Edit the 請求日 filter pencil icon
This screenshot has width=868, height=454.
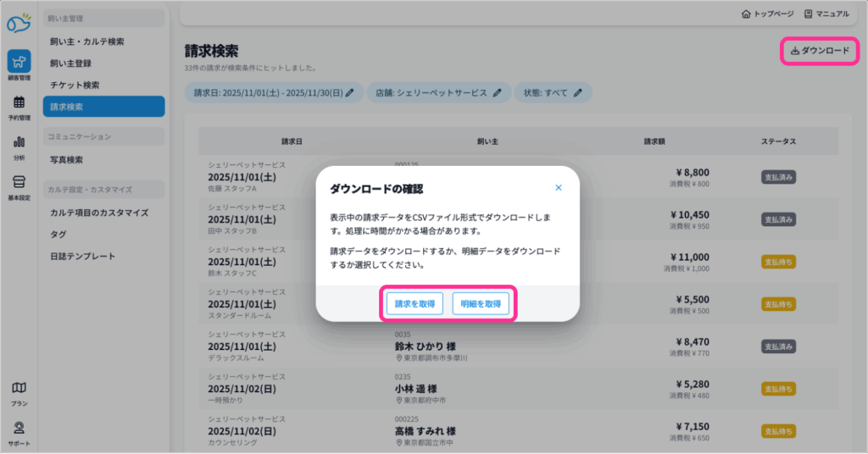pos(349,92)
